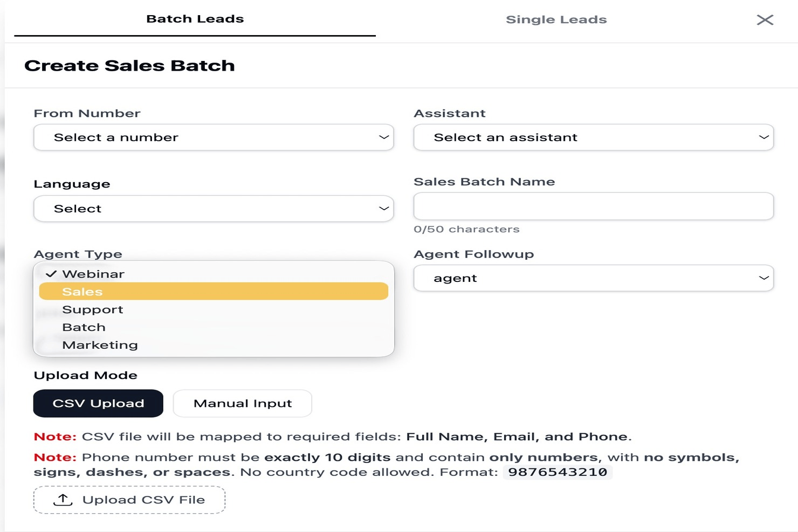798x532 pixels.
Task: Enable CSV Upload mode
Action: [x=98, y=403]
